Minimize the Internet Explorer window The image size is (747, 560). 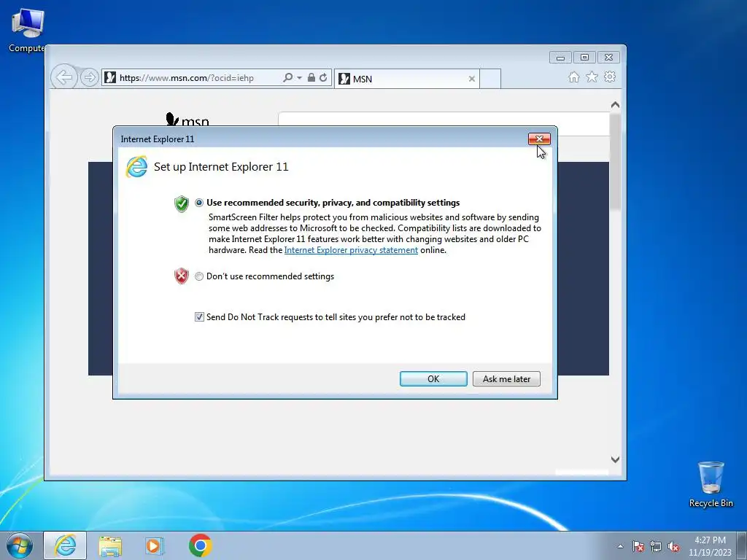[x=560, y=58]
